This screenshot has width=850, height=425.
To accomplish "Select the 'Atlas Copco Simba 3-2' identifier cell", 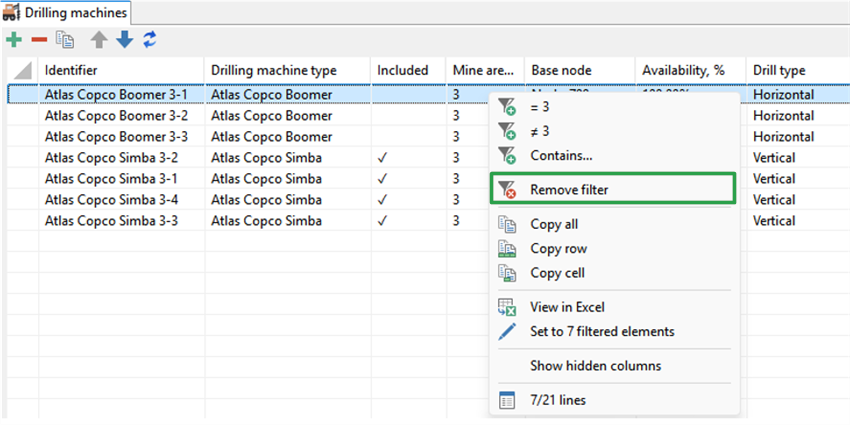I will point(121,158).
